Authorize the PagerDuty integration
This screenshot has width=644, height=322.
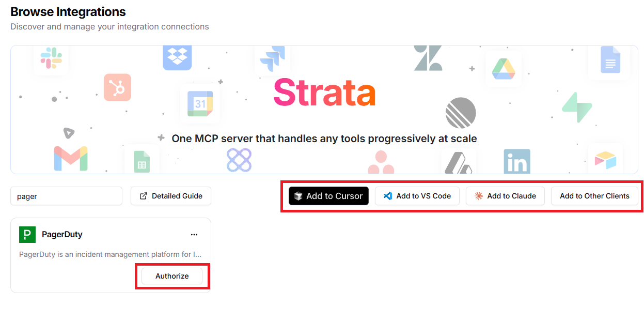[x=172, y=275]
